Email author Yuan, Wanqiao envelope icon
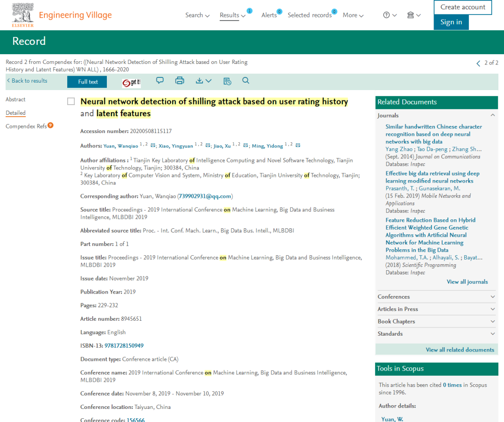Viewport: 504px width, 422px height. point(153,145)
